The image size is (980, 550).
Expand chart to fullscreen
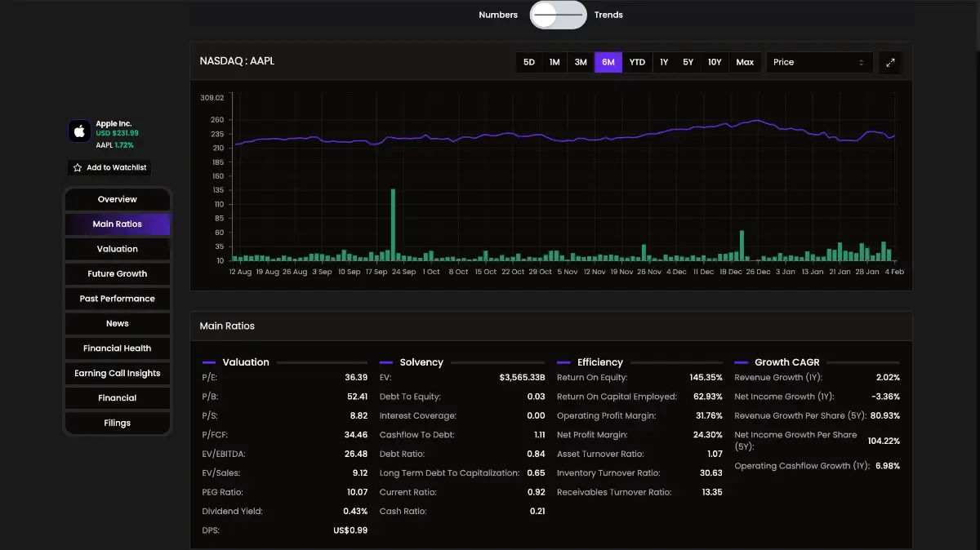point(890,62)
